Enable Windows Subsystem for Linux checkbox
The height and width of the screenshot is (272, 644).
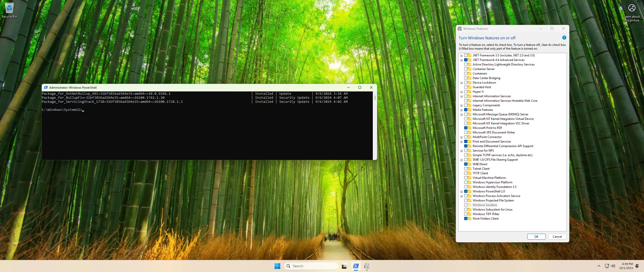coord(466,210)
